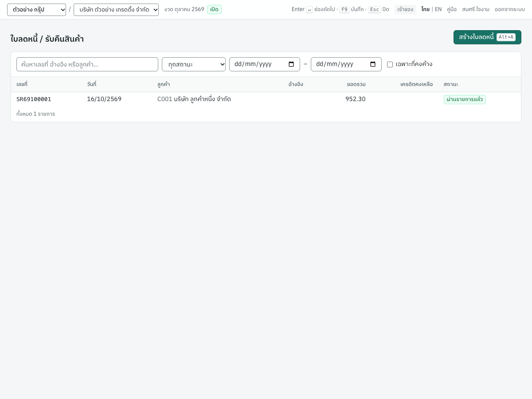Open the คู่มือ manual link
Screen dimensions: 532x399
pos(452,9)
